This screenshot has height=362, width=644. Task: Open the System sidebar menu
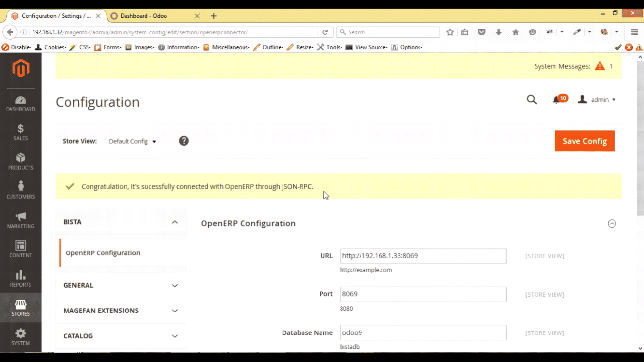click(21, 337)
